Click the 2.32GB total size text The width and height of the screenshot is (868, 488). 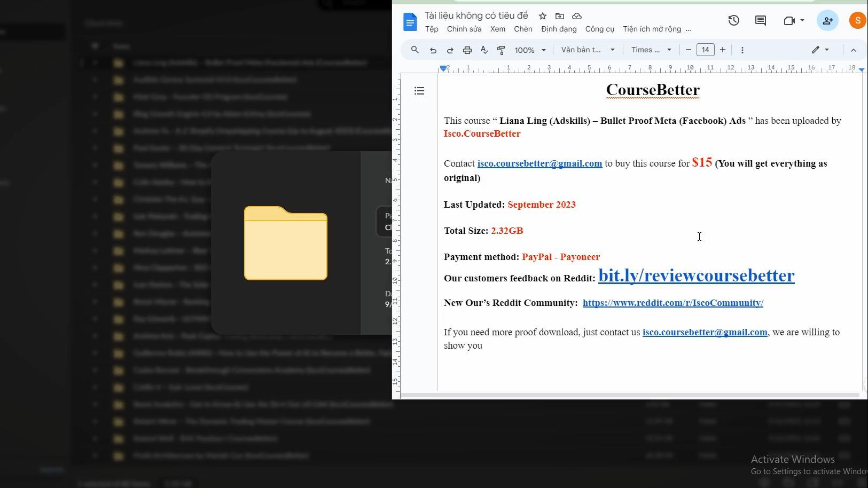point(507,231)
